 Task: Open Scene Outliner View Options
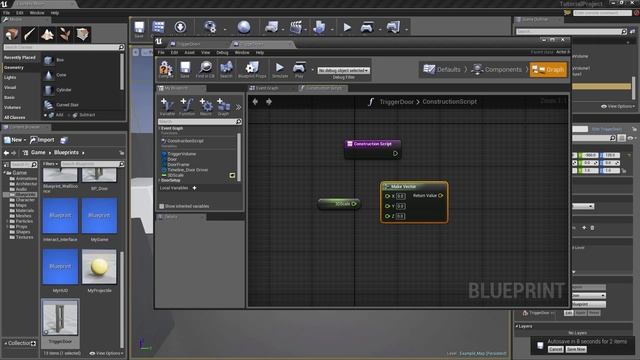click(x=618, y=106)
